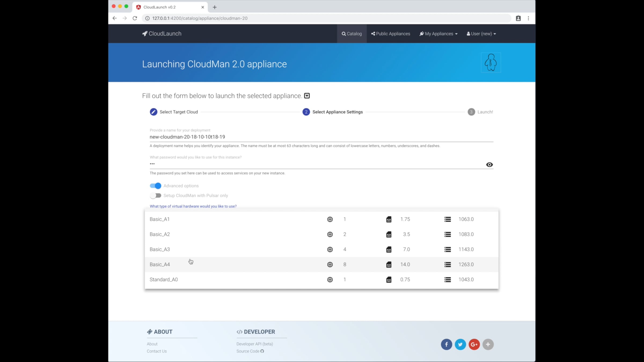The image size is (644, 362).
Task: Choose Standard_A0 instance type
Action: click(x=321, y=279)
